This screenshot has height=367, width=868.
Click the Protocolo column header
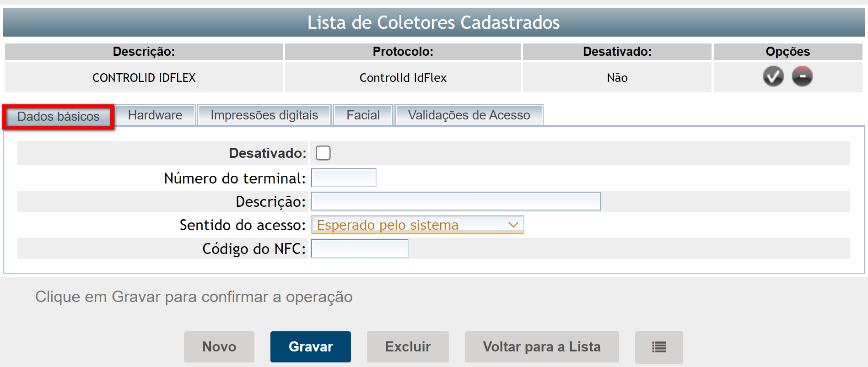pyautogui.click(x=403, y=51)
